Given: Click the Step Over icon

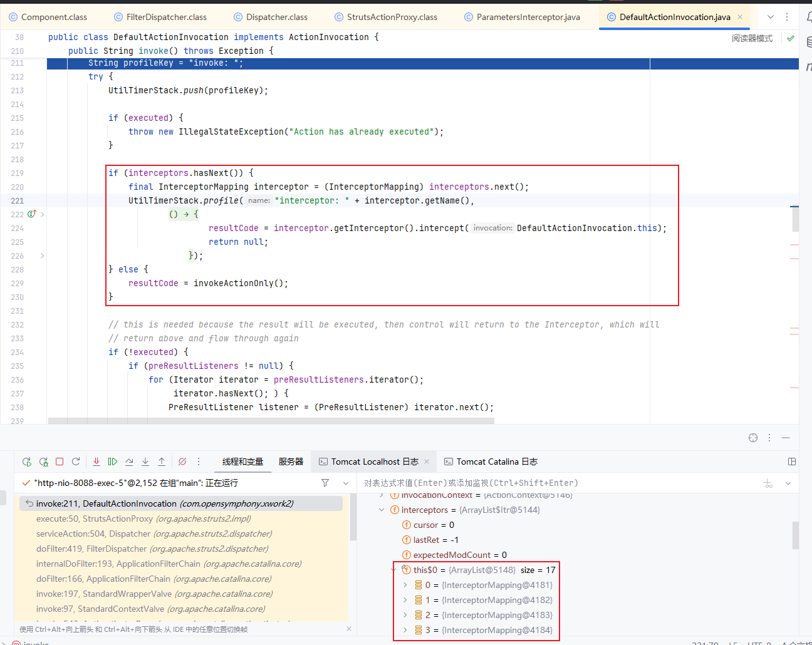Looking at the screenshot, I should [x=129, y=462].
